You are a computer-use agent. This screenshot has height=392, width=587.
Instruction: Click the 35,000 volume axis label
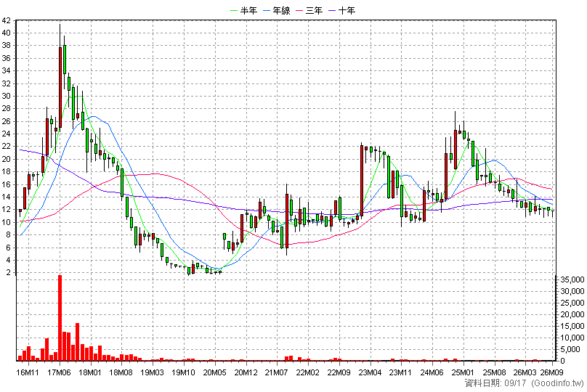coord(572,279)
